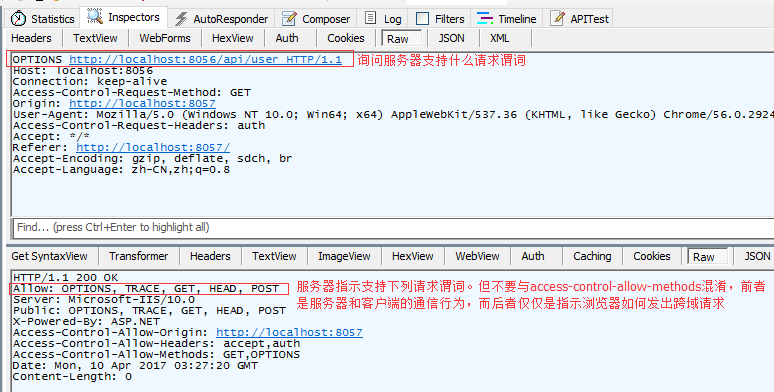774x392 pixels.
Task: Click the Date Mon, 10 Apr 2017 line
Action: tap(135, 366)
